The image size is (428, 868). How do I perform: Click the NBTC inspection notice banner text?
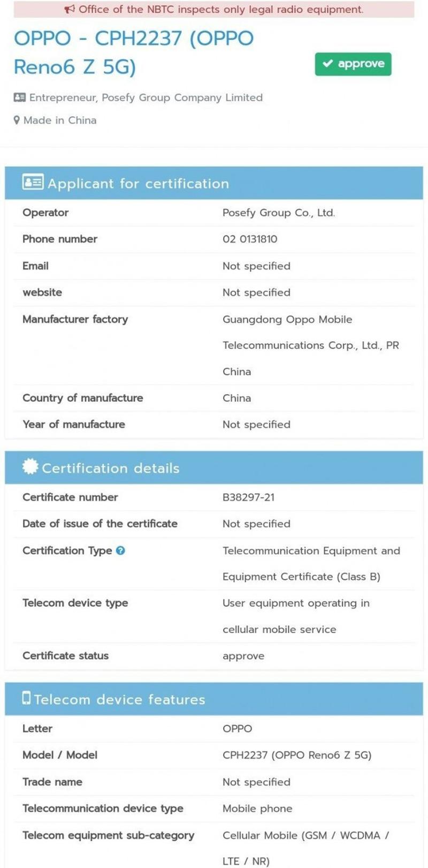221,10
